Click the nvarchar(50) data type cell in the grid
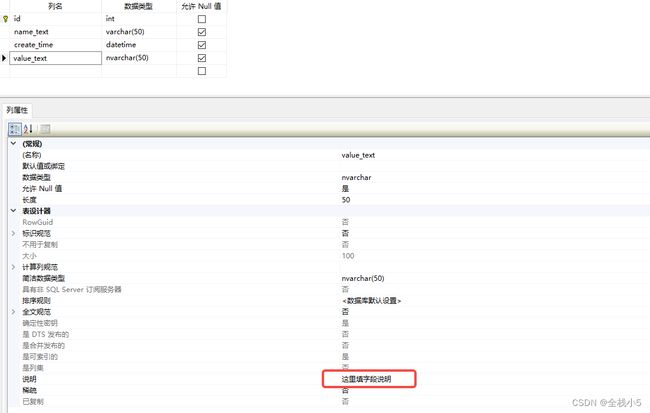Viewport: 650px width, 413px height. point(139,58)
